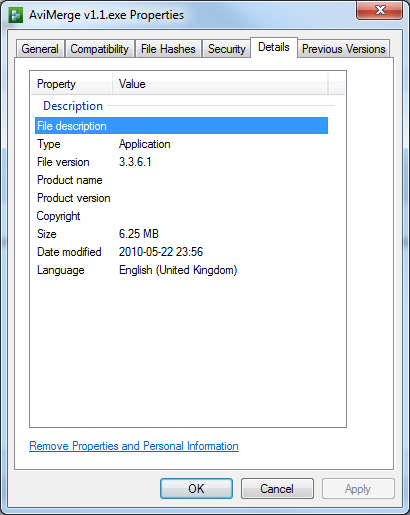Click the Property column header
410x515 pixels.
point(72,84)
